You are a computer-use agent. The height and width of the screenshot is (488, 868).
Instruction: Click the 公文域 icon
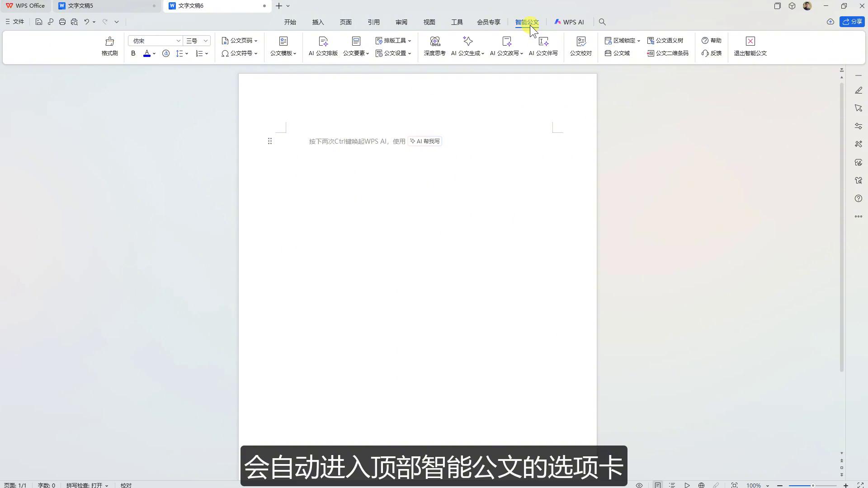(x=618, y=53)
